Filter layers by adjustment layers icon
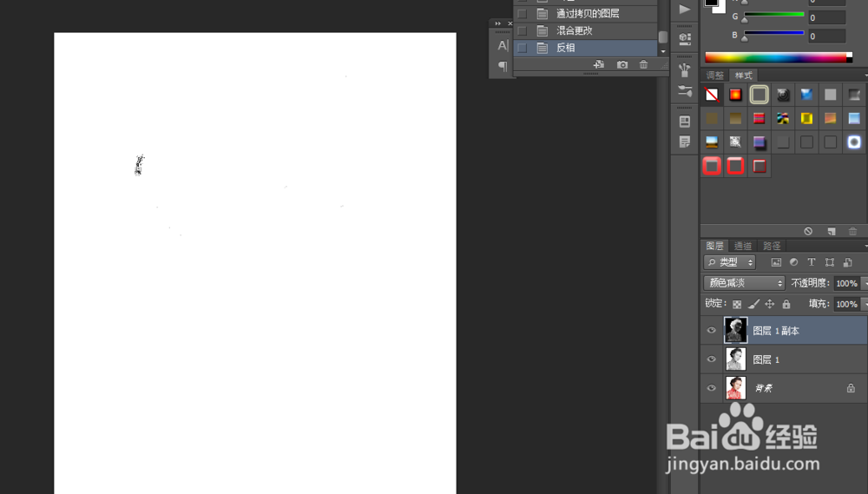The width and height of the screenshot is (868, 494). (794, 262)
